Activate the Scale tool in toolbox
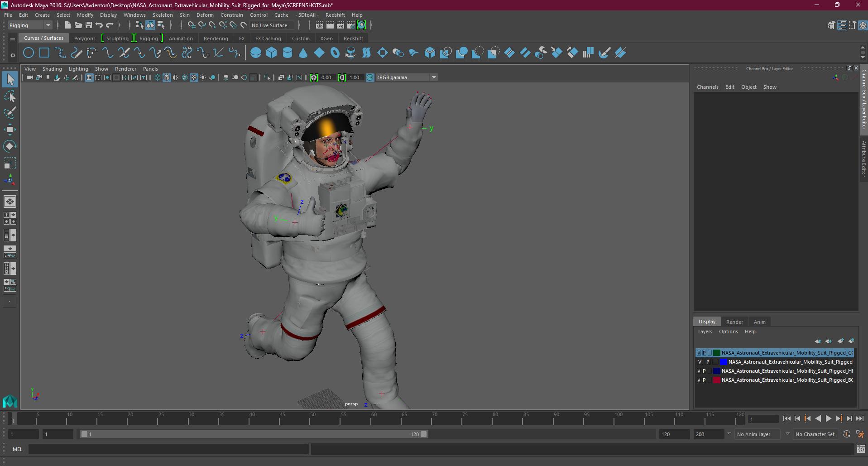 point(10,163)
